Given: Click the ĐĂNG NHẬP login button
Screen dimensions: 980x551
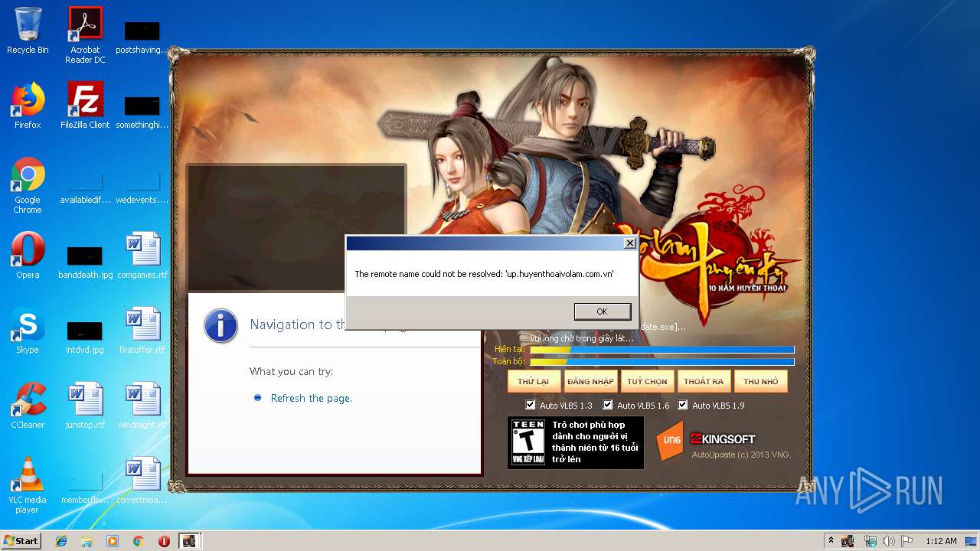Looking at the screenshot, I should (x=590, y=381).
